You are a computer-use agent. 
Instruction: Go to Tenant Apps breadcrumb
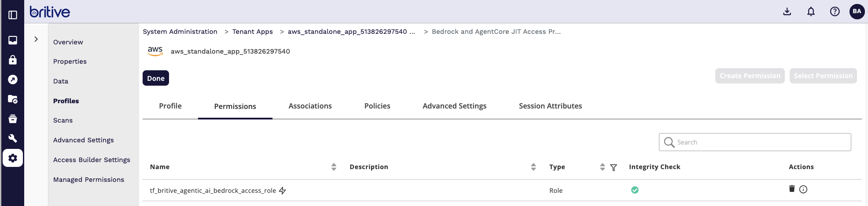[252, 32]
